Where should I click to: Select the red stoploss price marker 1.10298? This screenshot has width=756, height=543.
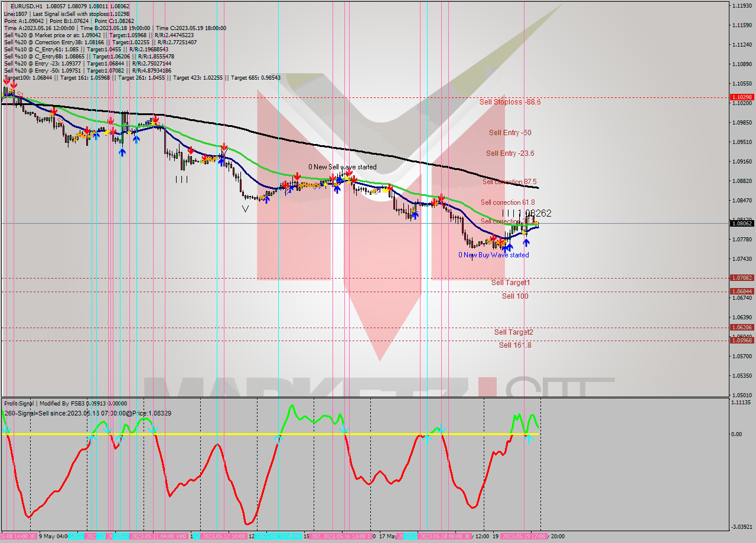click(x=740, y=96)
